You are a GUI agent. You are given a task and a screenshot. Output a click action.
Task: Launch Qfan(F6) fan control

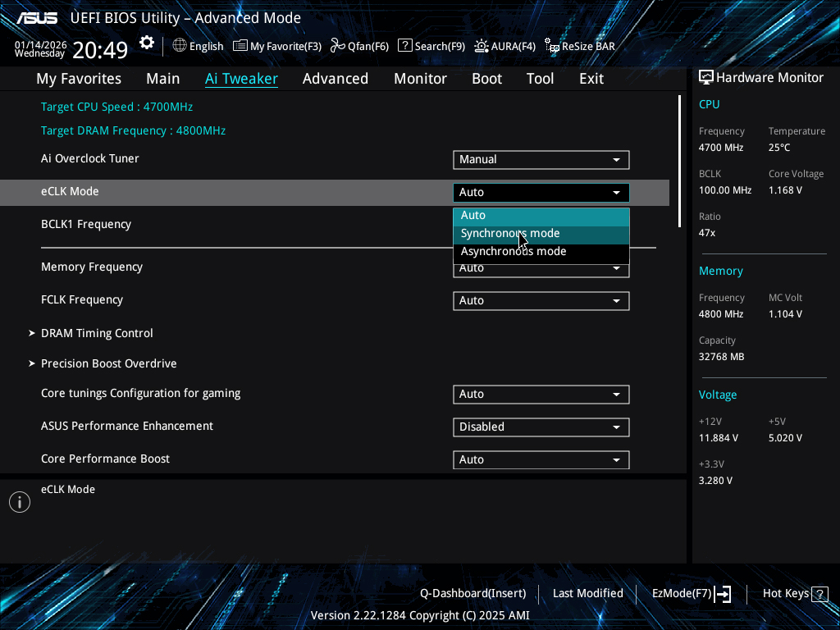[x=359, y=46]
